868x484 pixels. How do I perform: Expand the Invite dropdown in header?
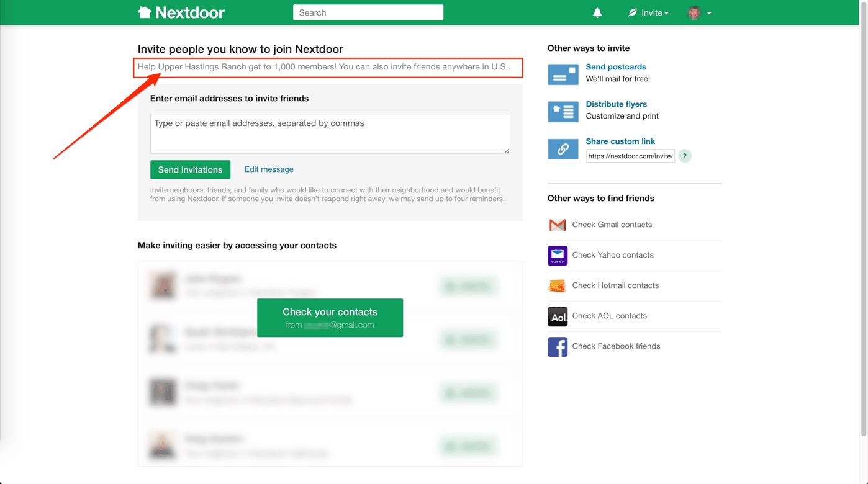[648, 12]
